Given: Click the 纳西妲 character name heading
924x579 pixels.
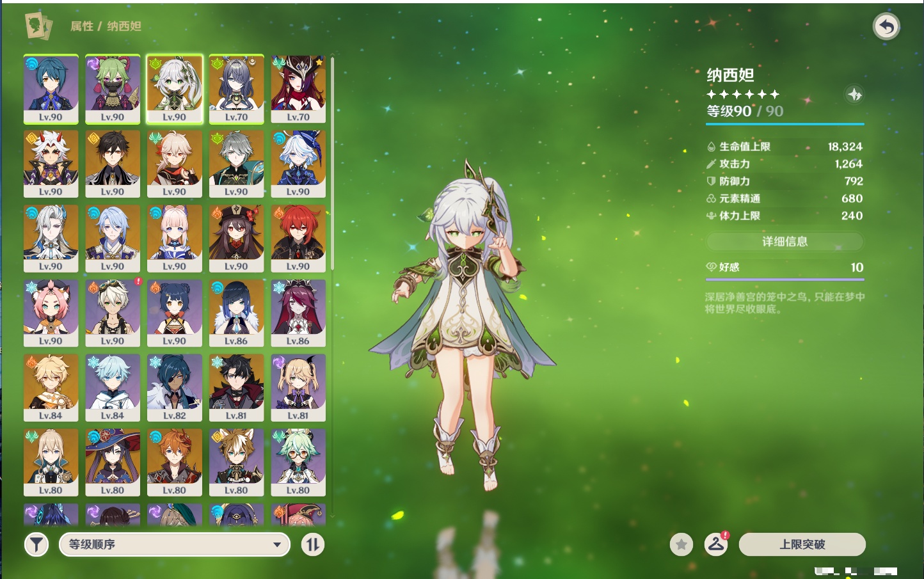Looking at the screenshot, I should tap(730, 75).
